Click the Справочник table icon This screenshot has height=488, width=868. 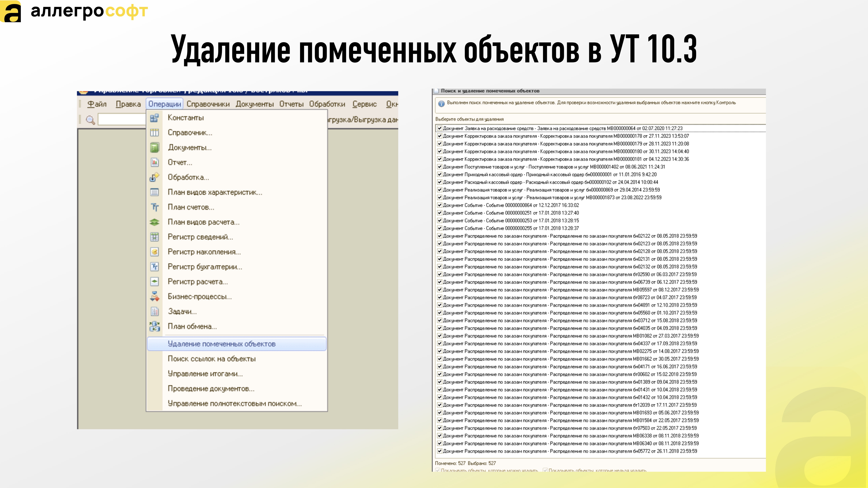tap(154, 133)
